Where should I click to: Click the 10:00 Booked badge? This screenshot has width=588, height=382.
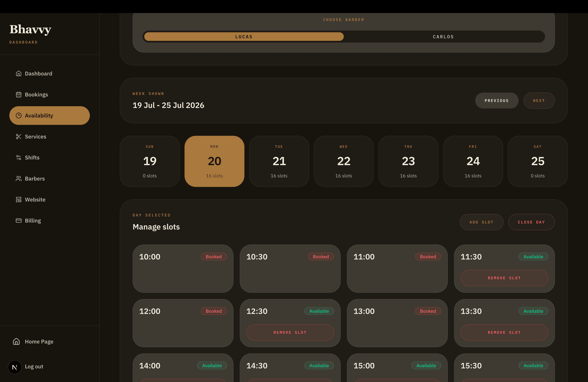point(214,257)
